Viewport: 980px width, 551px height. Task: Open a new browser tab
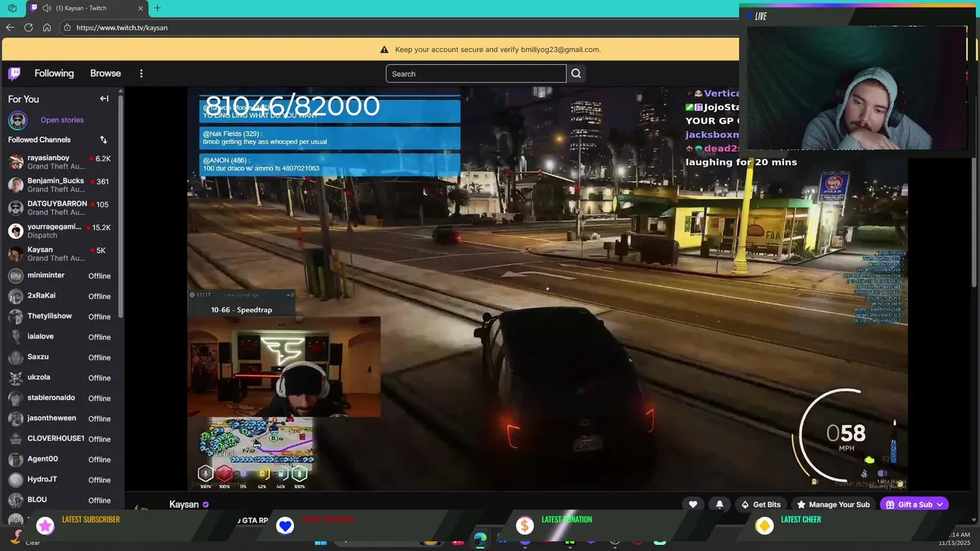pyautogui.click(x=157, y=8)
